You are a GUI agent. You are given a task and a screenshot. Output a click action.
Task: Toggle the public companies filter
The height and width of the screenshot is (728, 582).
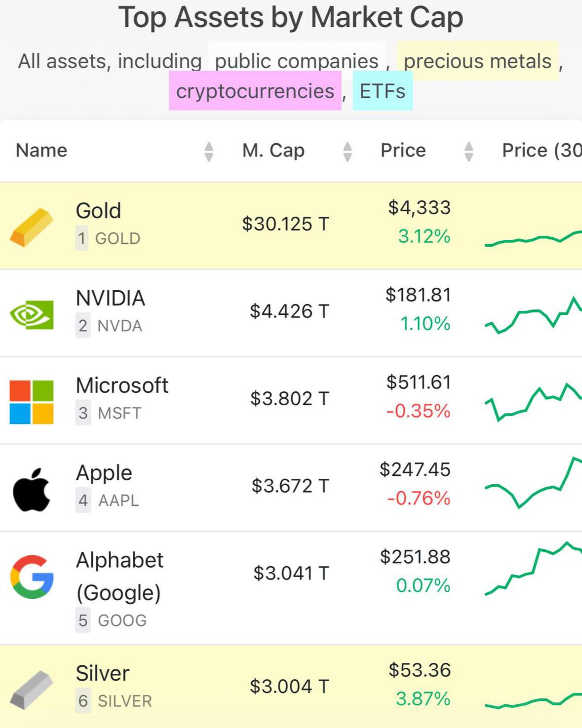point(297,61)
